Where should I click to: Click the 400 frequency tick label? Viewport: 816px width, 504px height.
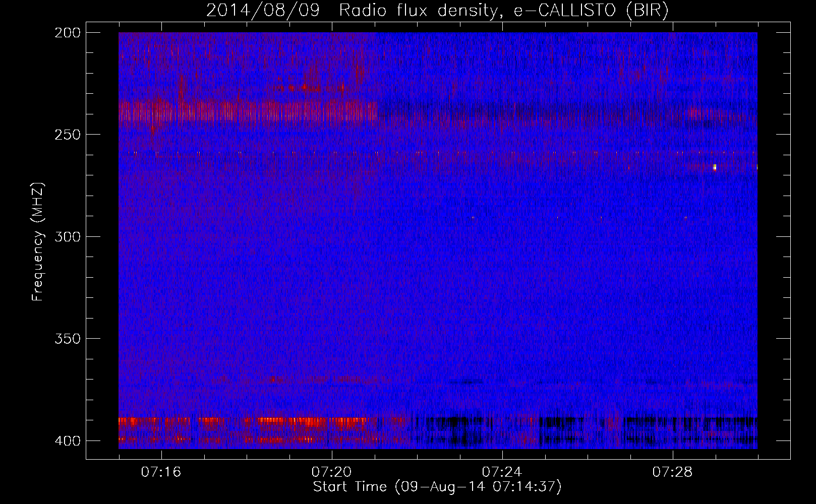point(67,440)
